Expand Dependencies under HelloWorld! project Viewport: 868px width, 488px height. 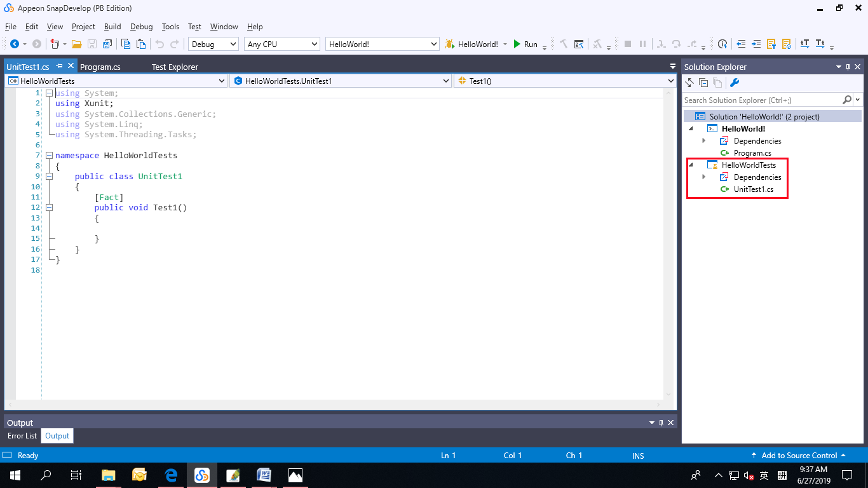click(x=703, y=140)
